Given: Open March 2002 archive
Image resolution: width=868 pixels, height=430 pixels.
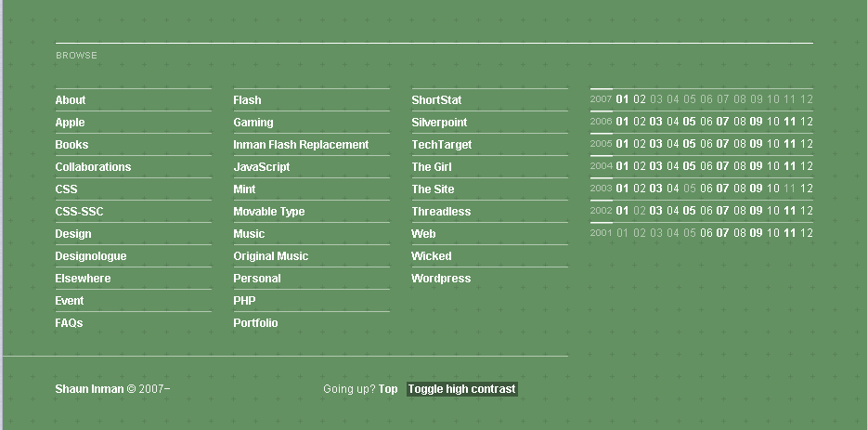Looking at the screenshot, I should [x=656, y=211].
